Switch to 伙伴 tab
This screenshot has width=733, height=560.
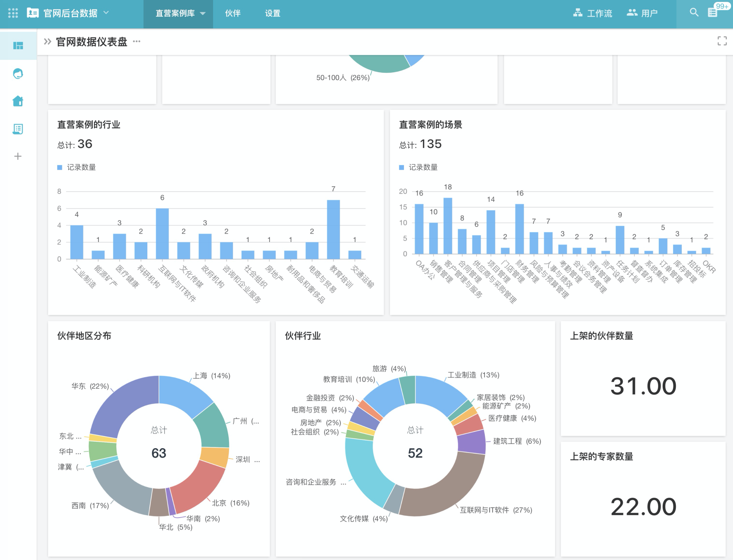pyautogui.click(x=232, y=13)
